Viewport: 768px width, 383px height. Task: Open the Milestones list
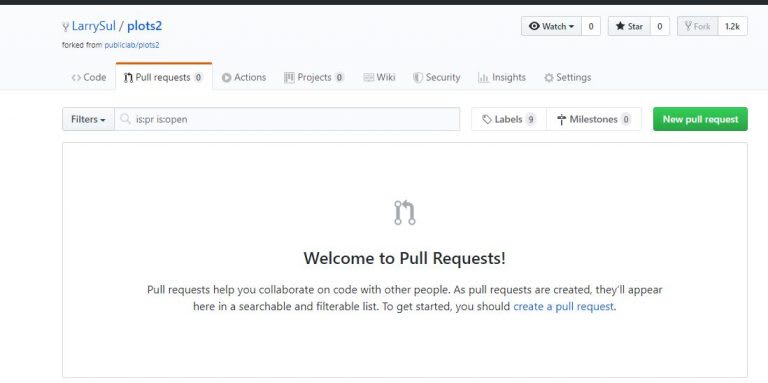click(x=594, y=119)
